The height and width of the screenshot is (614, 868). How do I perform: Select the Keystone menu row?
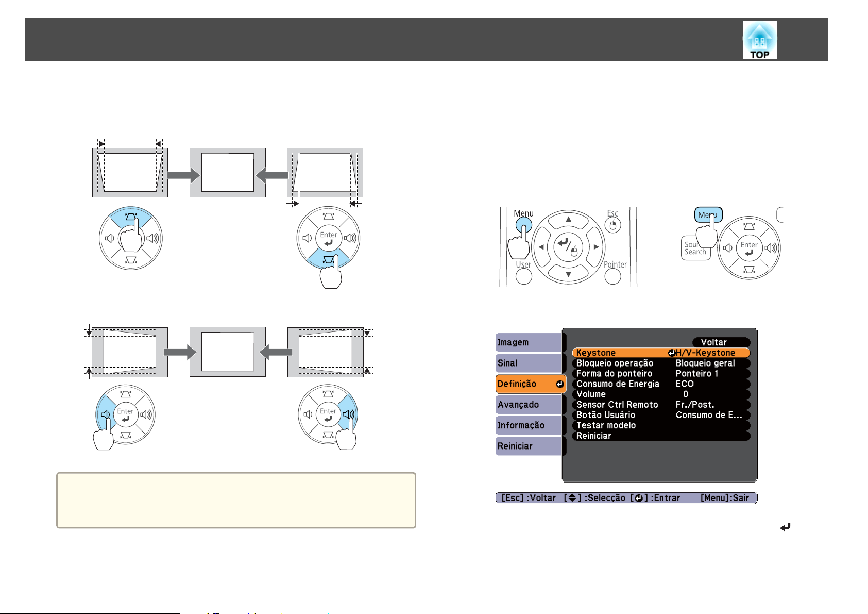661,353
